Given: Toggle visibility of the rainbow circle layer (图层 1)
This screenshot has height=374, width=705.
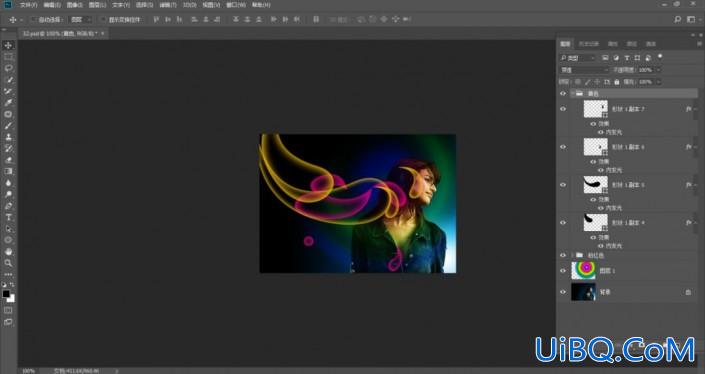Looking at the screenshot, I should (x=563, y=271).
